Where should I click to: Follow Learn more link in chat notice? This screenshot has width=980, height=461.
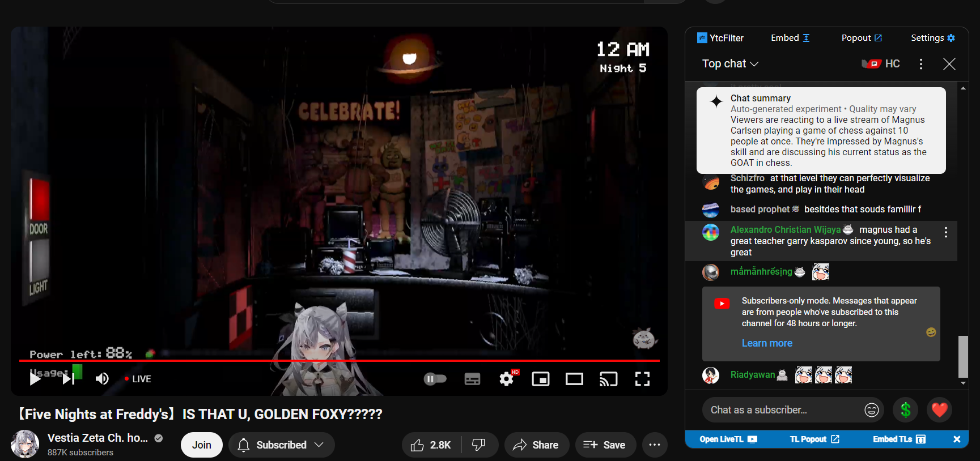point(767,343)
